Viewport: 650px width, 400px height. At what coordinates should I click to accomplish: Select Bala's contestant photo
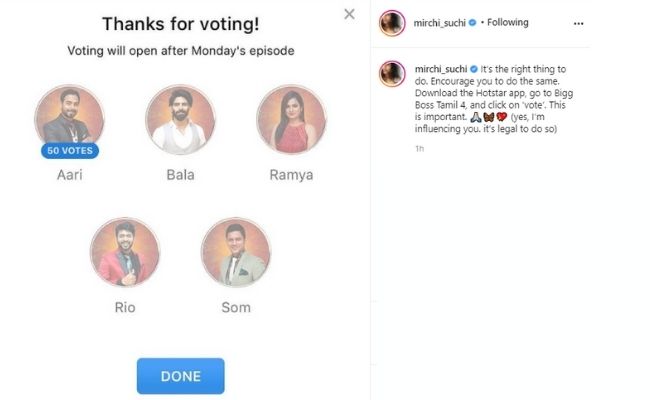[180, 118]
